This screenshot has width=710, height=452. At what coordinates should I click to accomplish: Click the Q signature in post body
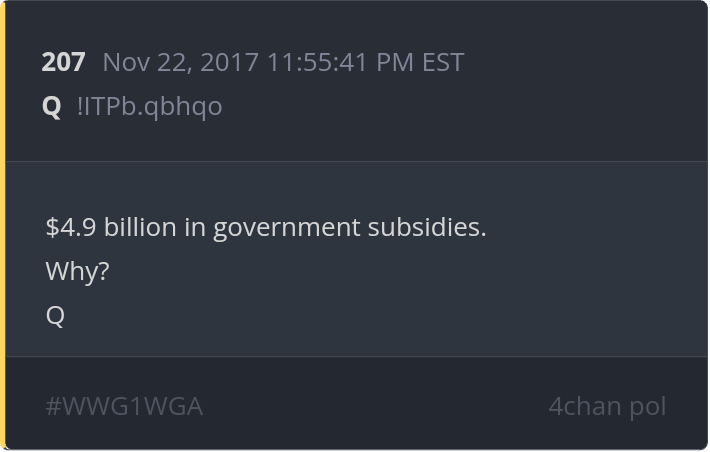point(55,316)
